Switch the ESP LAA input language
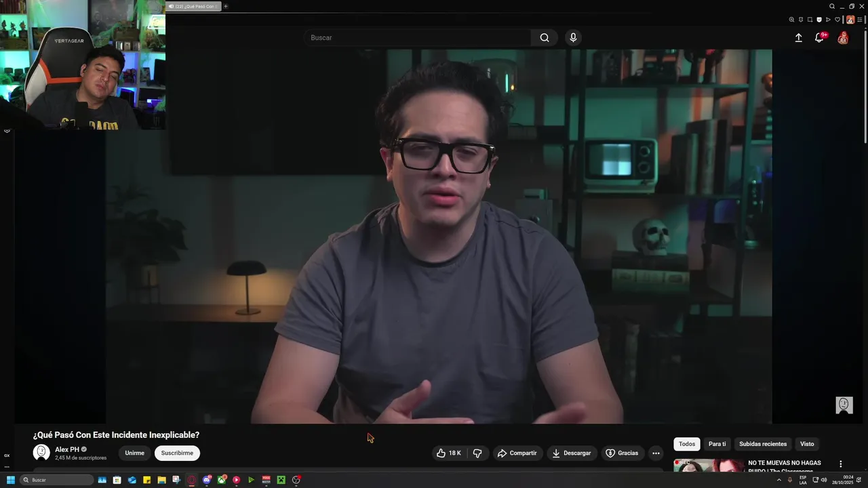This screenshot has width=868, height=488. point(803,480)
